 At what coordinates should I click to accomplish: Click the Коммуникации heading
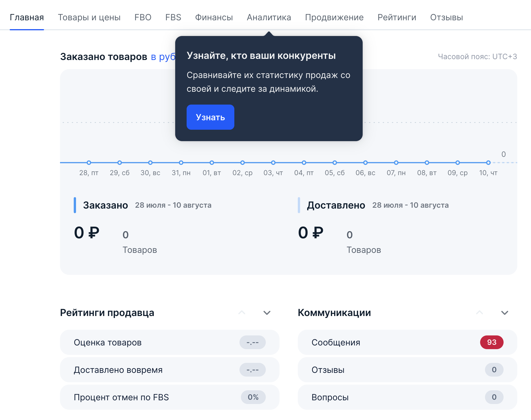coord(334,313)
